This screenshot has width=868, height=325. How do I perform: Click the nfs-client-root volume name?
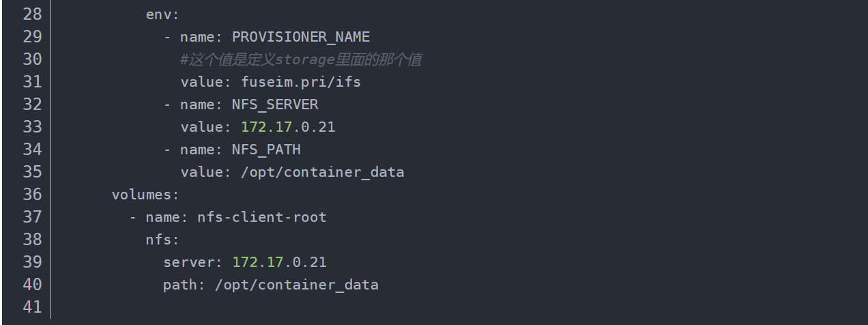point(262,217)
